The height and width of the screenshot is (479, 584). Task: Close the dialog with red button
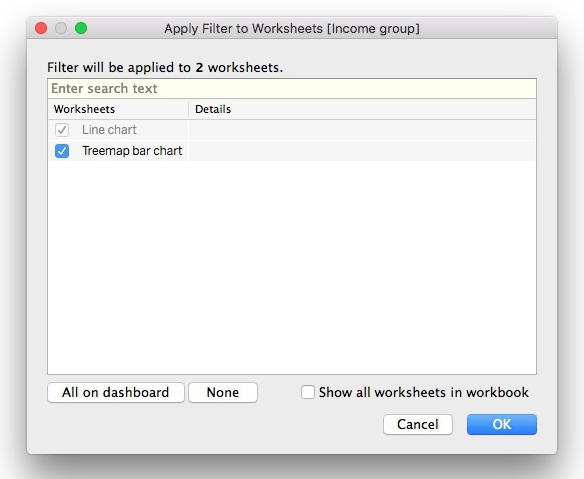pyautogui.click(x=41, y=28)
